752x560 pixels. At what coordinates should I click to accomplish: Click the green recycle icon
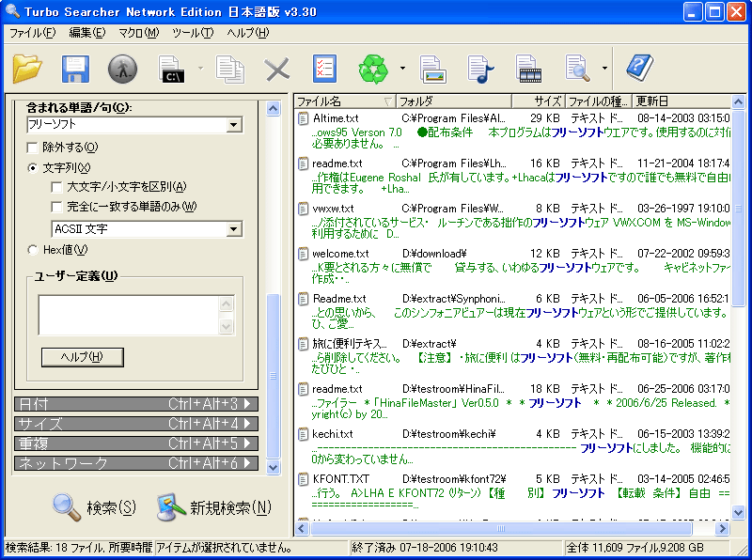(373, 69)
